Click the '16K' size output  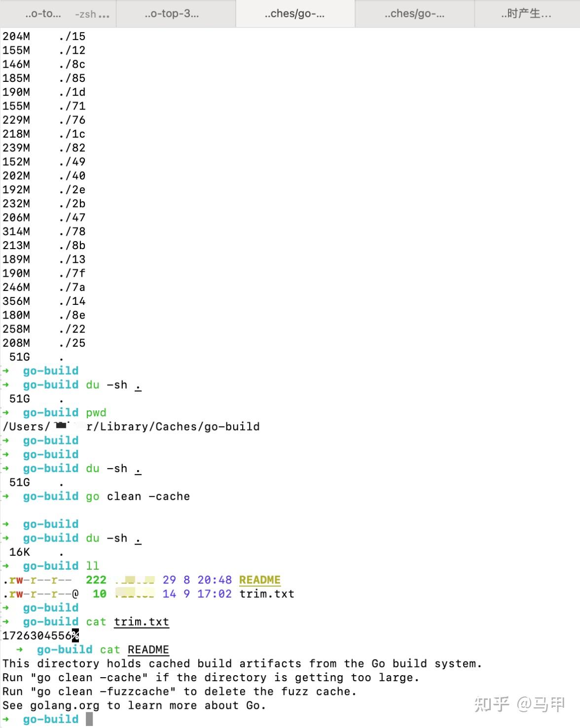[x=20, y=552]
